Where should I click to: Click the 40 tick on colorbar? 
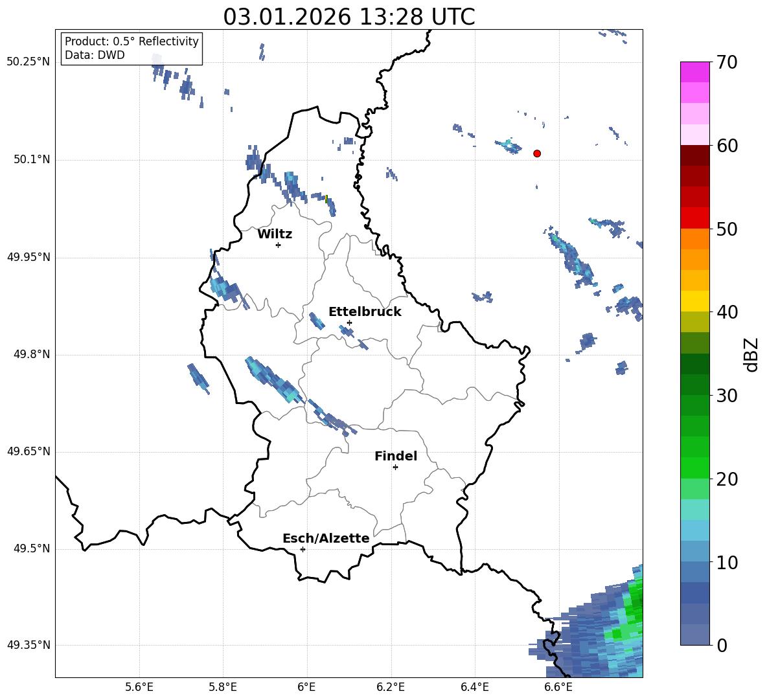(727, 312)
